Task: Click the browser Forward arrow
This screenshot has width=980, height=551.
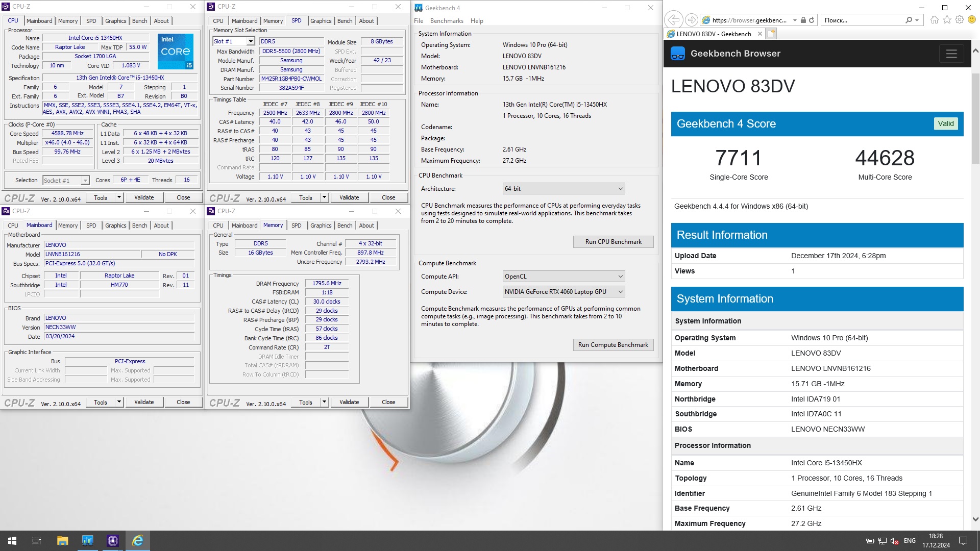Action: [x=691, y=20]
